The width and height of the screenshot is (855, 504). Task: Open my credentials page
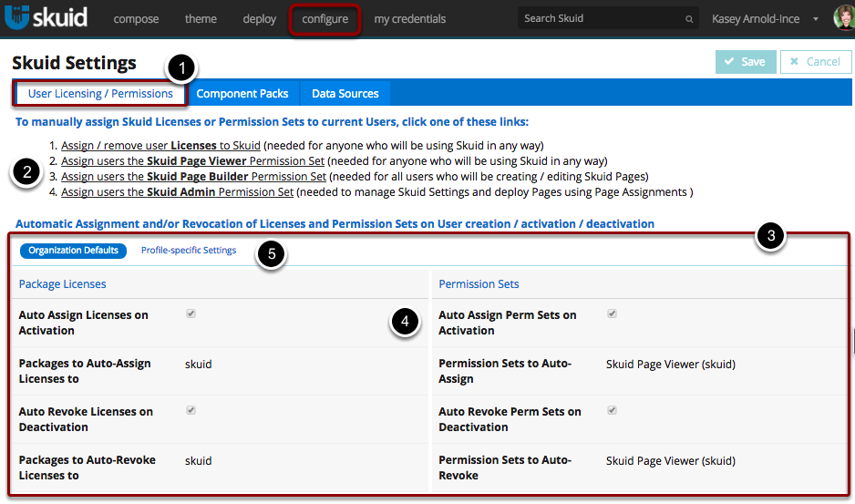click(x=410, y=19)
